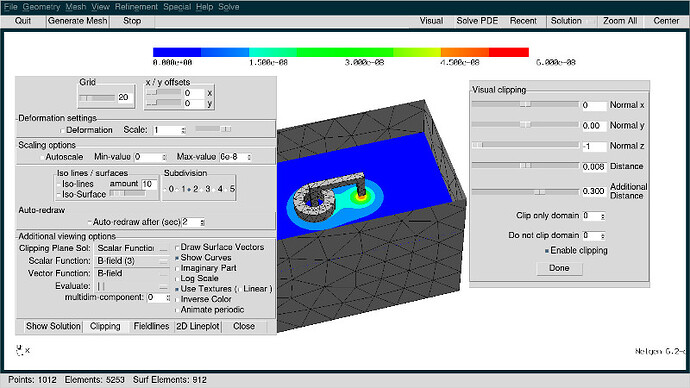Enable the Autoscale checkbox
This screenshot has width=690, height=388.
pyautogui.click(x=42, y=157)
